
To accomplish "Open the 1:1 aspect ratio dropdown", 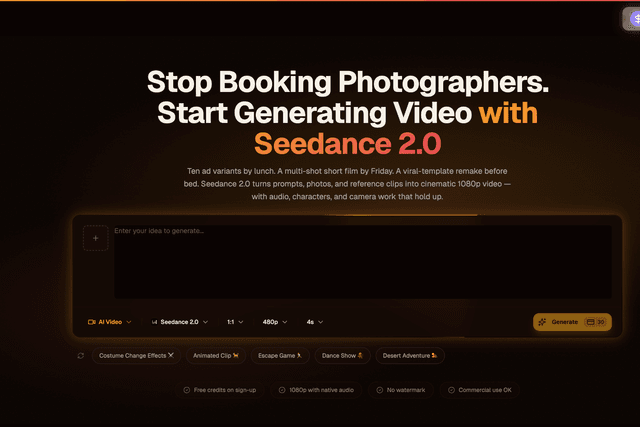I will [x=235, y=322].
